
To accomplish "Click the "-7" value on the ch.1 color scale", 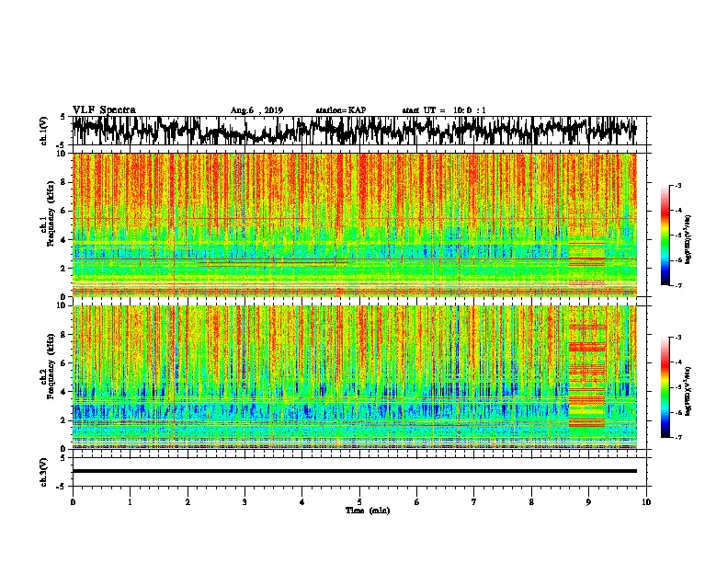I will point(677,285).
